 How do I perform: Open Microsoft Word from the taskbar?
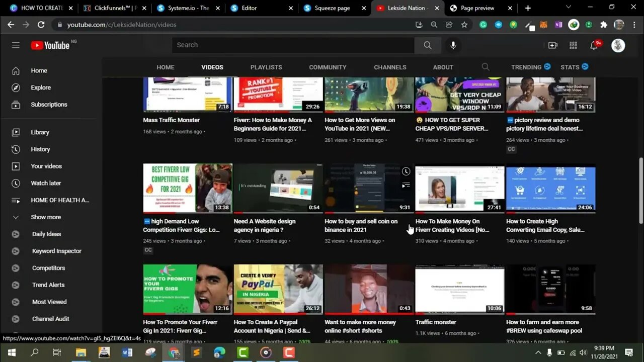127,352
